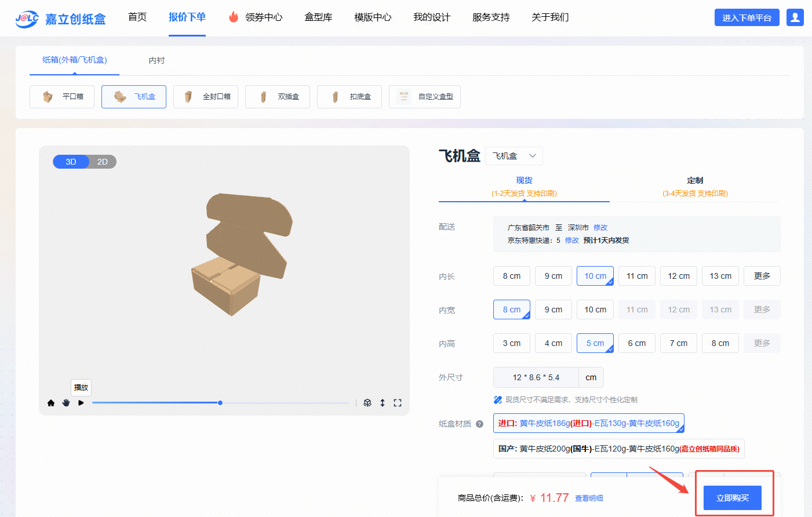Click the animation progress slider handle

[x=220, y=403]
